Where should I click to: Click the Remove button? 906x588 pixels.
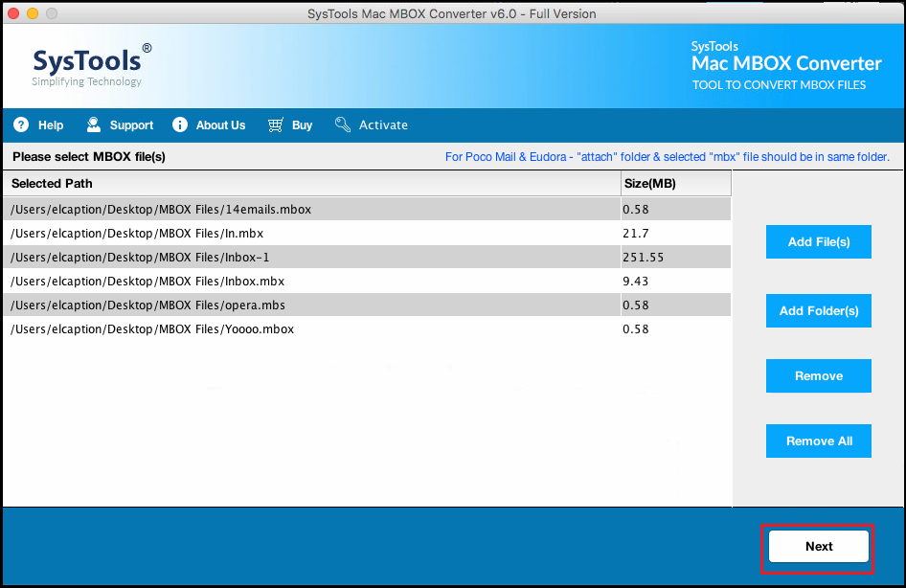point(819,376)
